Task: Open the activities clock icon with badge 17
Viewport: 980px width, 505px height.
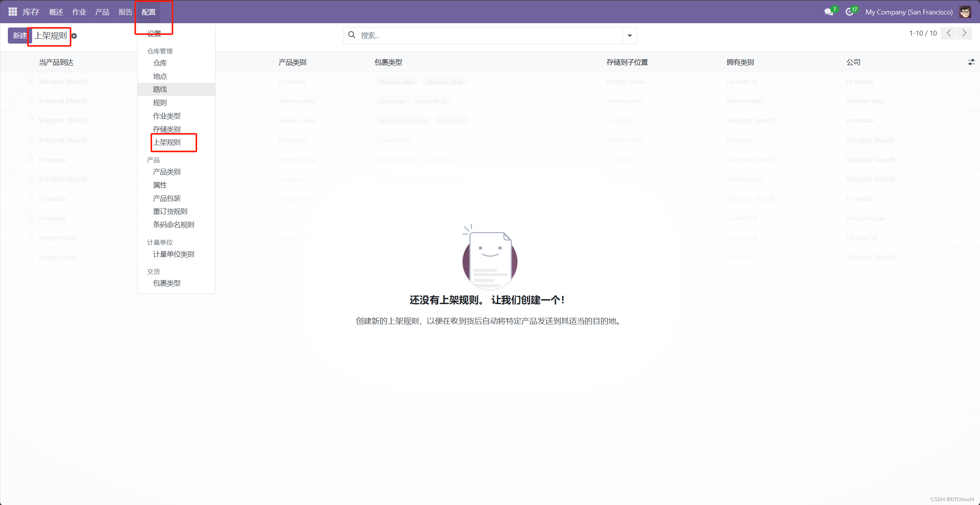Action: [x=849, y=12]
